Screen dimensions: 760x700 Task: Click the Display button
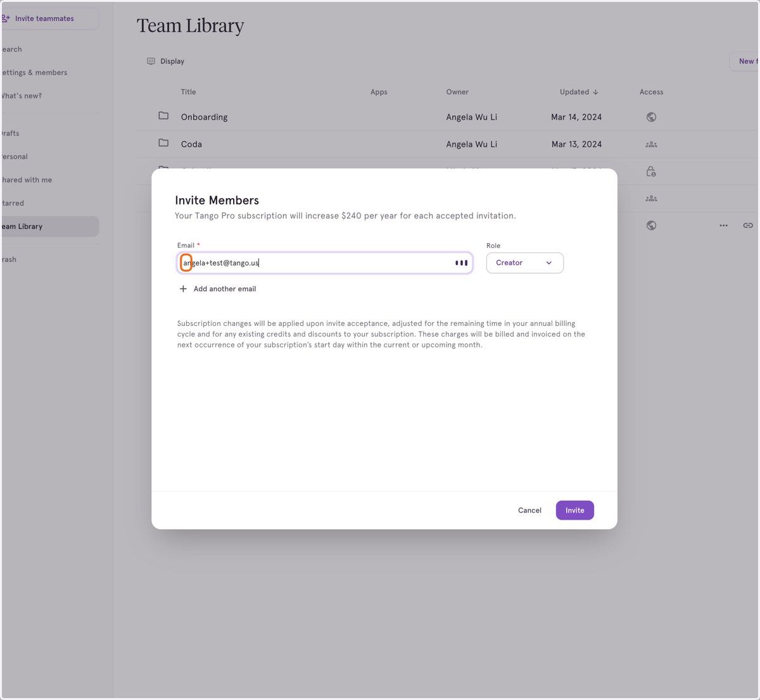click(x=165, y=61)
